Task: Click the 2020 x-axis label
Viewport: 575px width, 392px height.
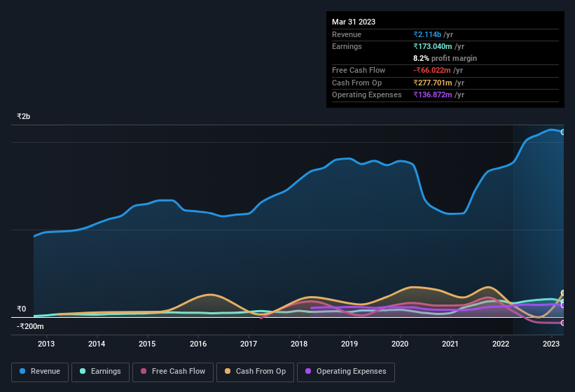Action: tap(400, 344)
